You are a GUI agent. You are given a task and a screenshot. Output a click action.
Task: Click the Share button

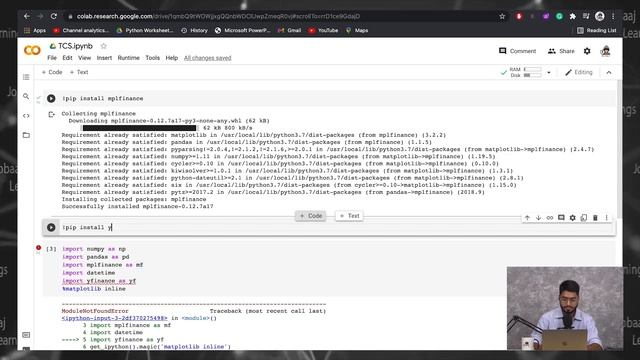(x=561, y=51)
